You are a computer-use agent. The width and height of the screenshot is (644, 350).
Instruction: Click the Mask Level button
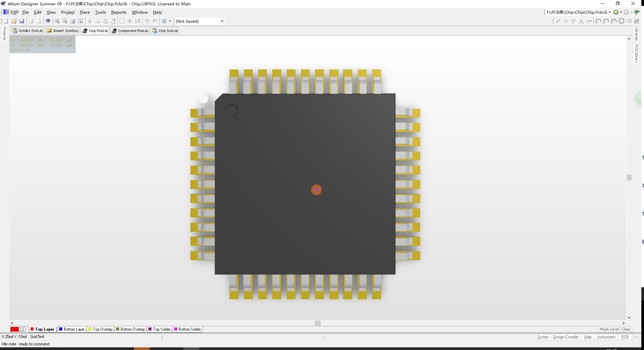[609, 329]
